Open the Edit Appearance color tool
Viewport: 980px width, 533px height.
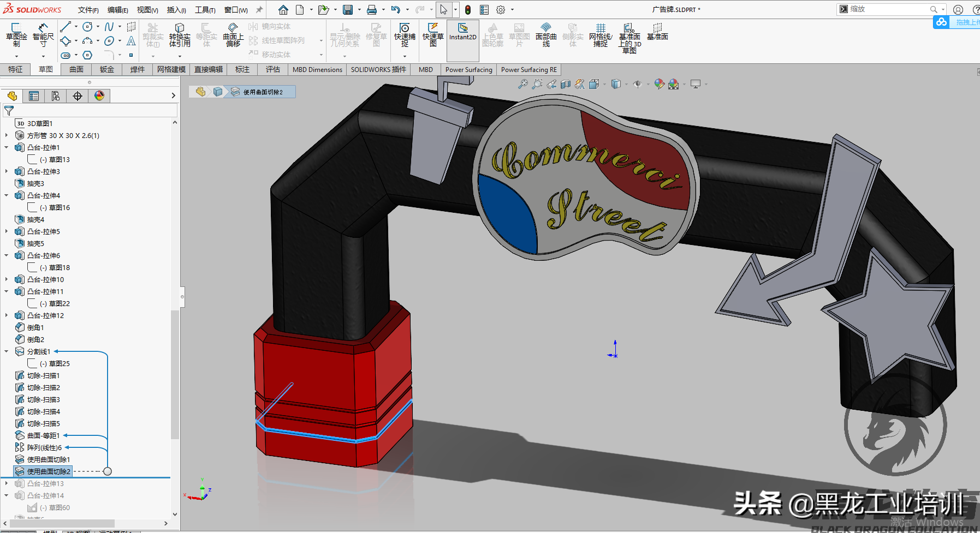coord(659,84)
